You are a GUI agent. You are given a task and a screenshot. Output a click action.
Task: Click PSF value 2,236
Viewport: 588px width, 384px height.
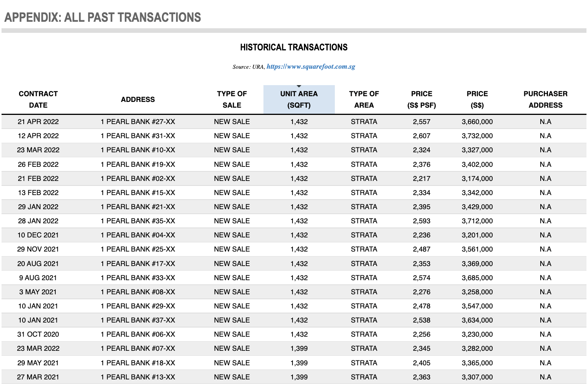(422, 235)
